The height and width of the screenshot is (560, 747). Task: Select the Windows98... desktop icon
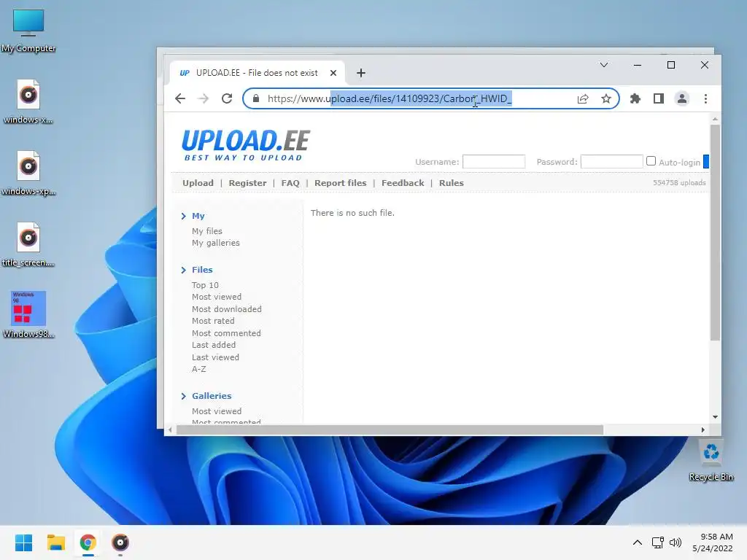click(28, 315)
